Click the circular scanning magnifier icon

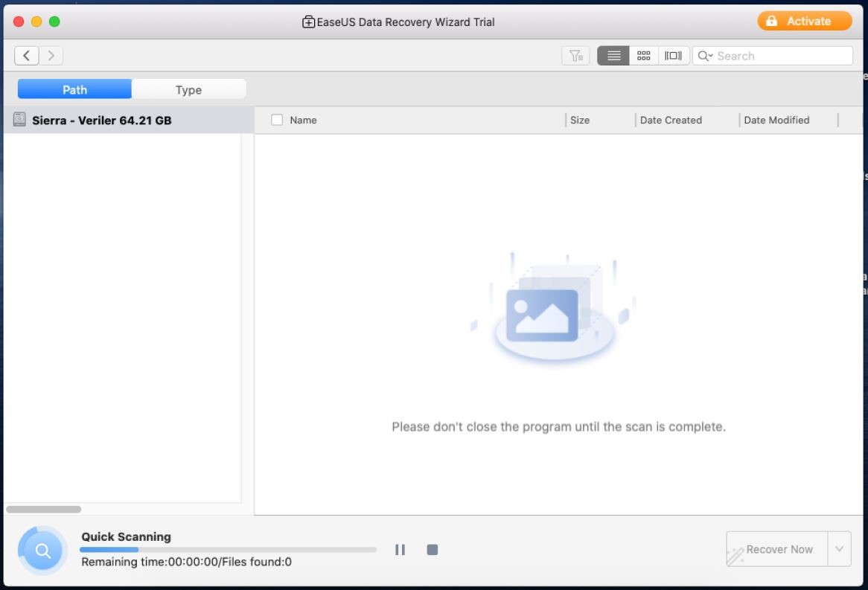[x=42, y=550]
